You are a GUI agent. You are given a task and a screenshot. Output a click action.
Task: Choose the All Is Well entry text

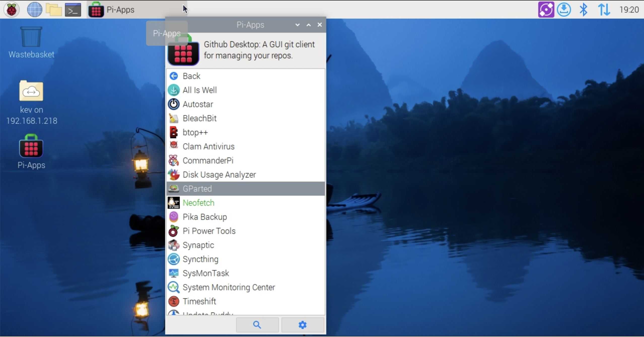tap(200, 90)
